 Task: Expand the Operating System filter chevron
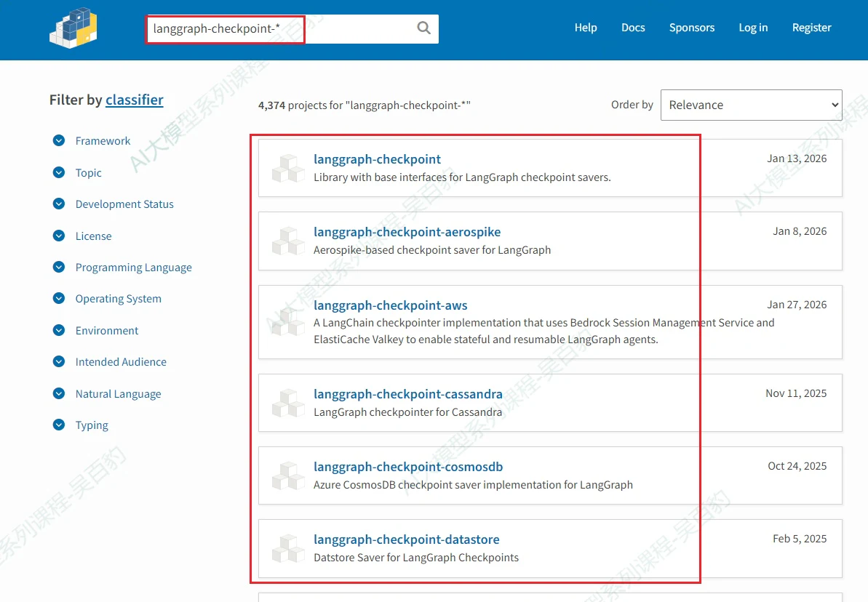coord(59,298)
